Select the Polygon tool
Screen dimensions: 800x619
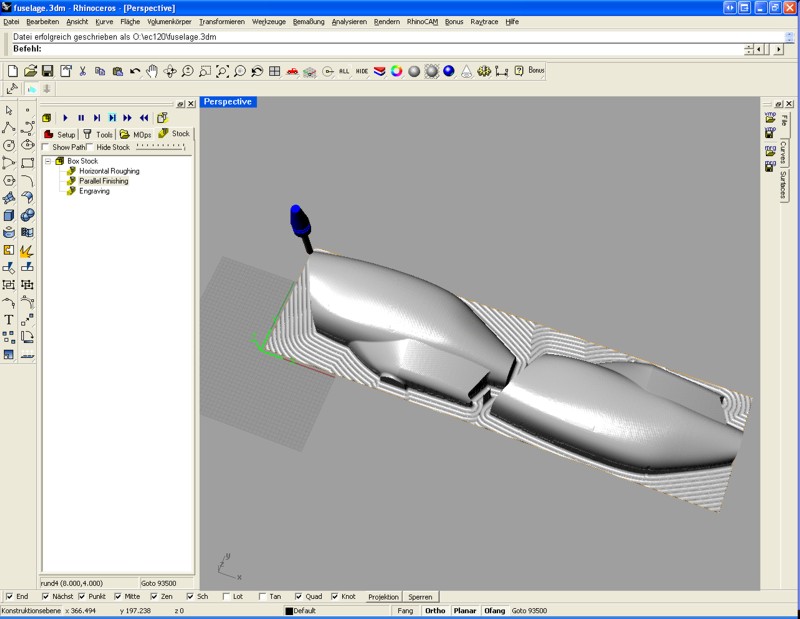(9, 181)
